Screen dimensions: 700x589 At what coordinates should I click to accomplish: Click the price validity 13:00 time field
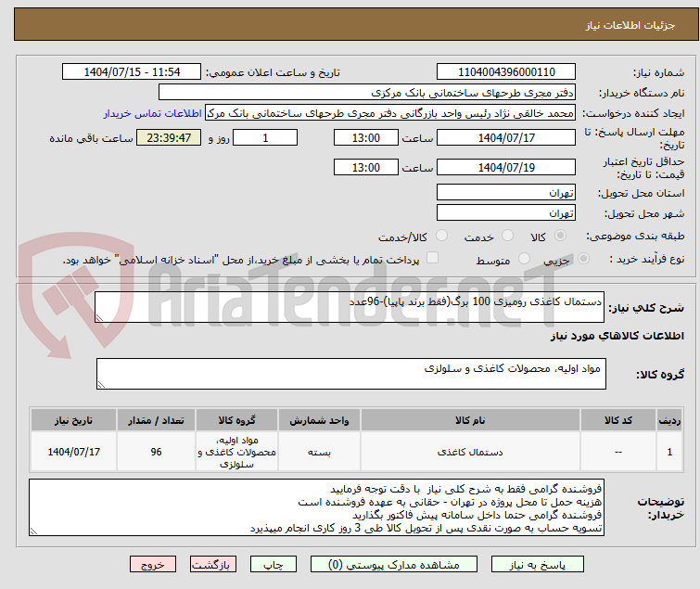tap(365, 167)
